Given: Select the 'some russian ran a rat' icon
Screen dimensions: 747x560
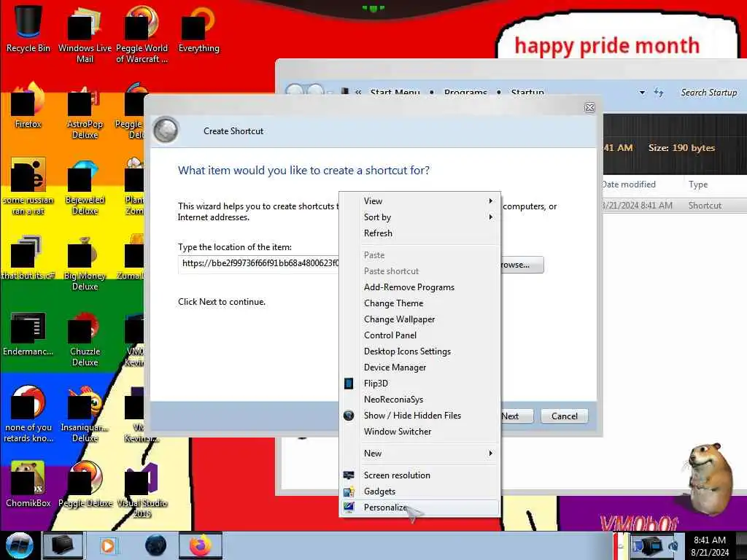Looking at the screenshot, I should pyautogui.click(x=28, y=187).
